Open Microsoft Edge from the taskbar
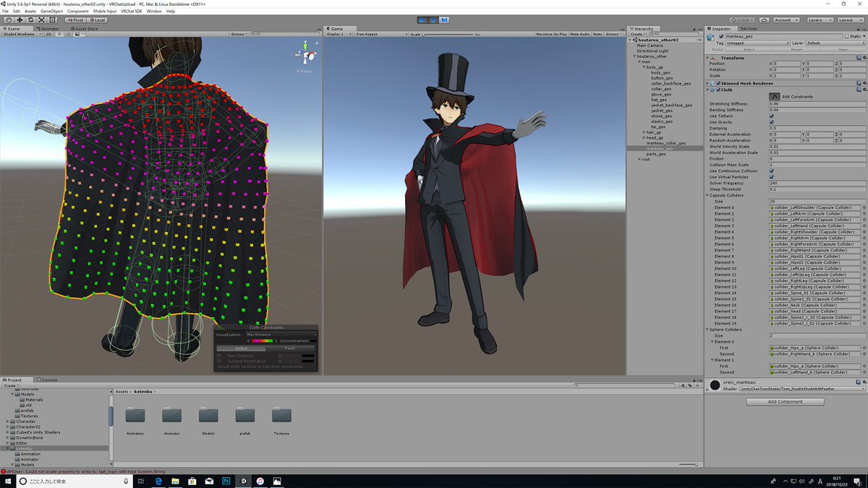Image resolution: width=868 pixels, height=488 pixels. (158, 481)
